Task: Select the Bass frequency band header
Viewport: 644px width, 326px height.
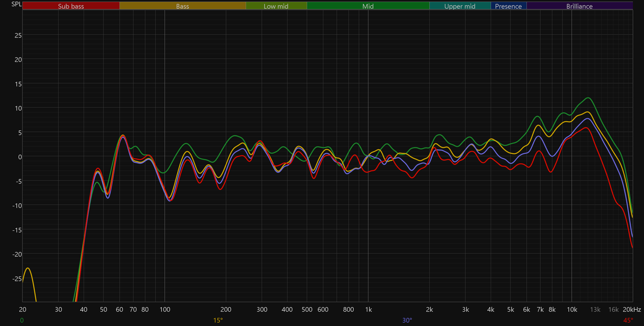Action: click(183, 6)
